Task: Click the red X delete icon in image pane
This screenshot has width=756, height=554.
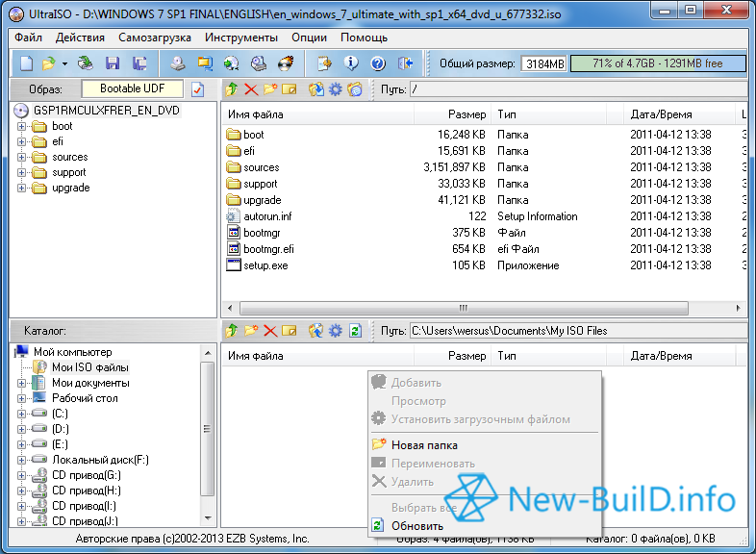Action: pos(251,89)
